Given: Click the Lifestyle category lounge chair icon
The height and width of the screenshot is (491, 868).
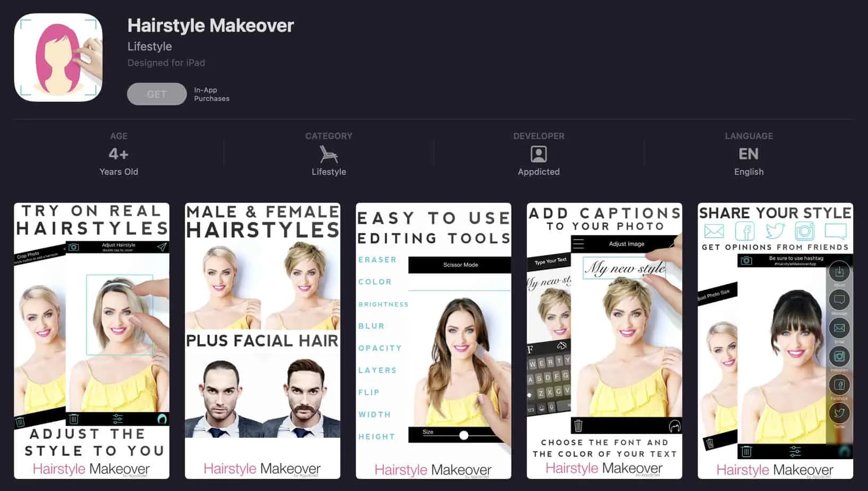Looking at the screenshot, I should coord(328,154).
